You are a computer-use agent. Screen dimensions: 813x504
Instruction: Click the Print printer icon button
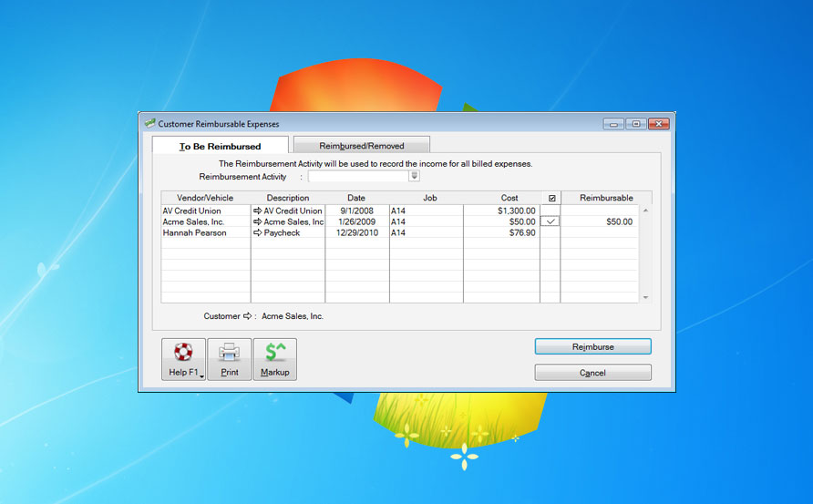[x=229, y=359]
